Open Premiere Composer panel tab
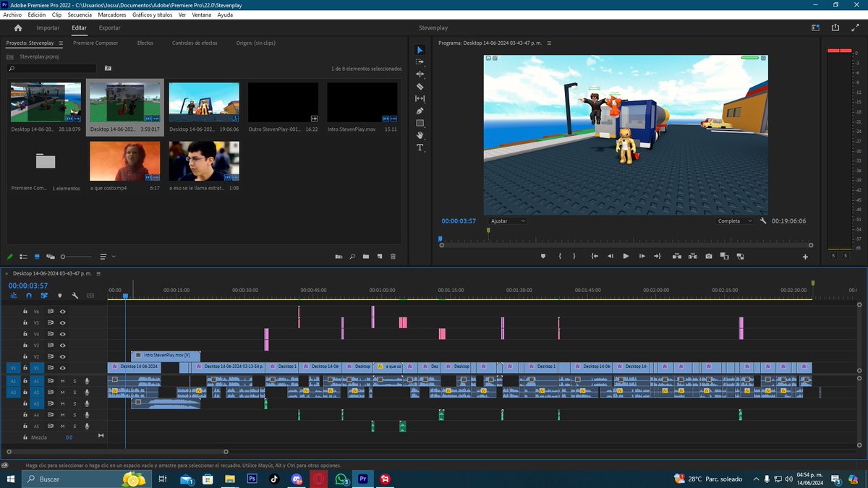The height and width of the screenshot is (488, 868). 95,43
